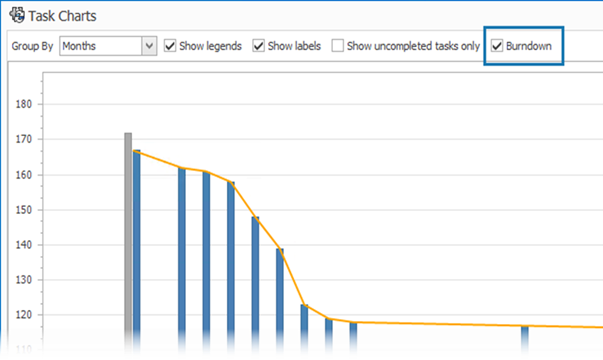Screen dimensions: 603x360
Task: Click the orange burndown line's flat segment
Action: pos(438,324)
